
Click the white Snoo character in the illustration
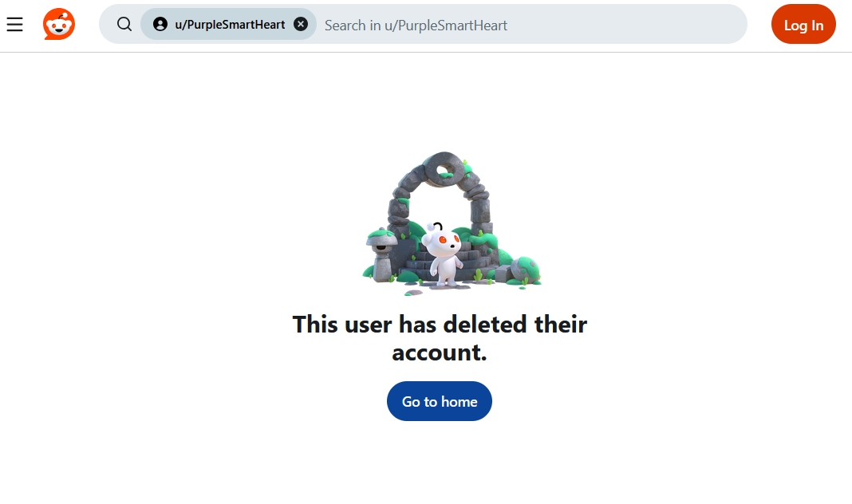coord(444,254)
